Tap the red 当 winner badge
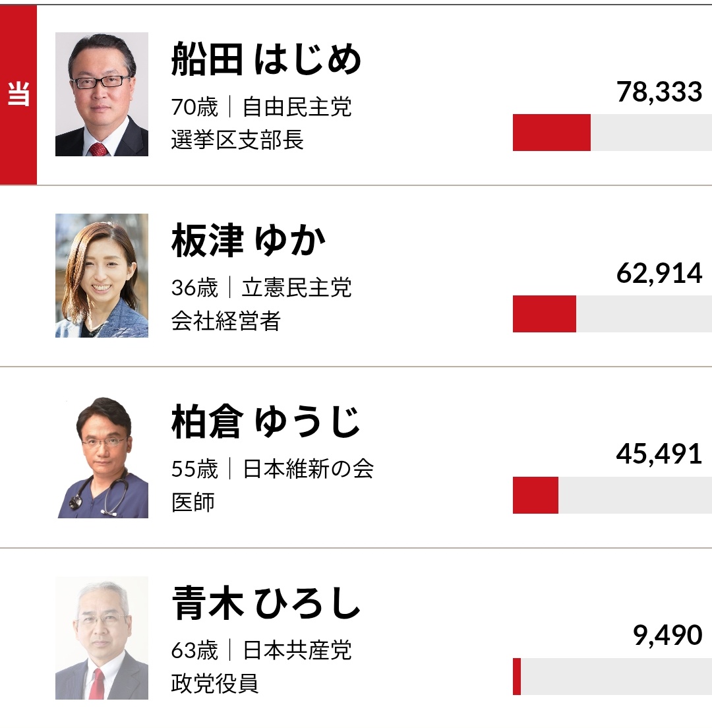Viewport: 712px width, 728px height. click(18, 95)
